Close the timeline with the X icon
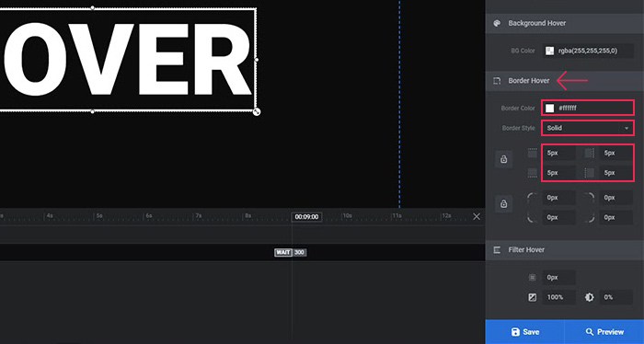The image size is (644, 344). (x=477, y=216)
